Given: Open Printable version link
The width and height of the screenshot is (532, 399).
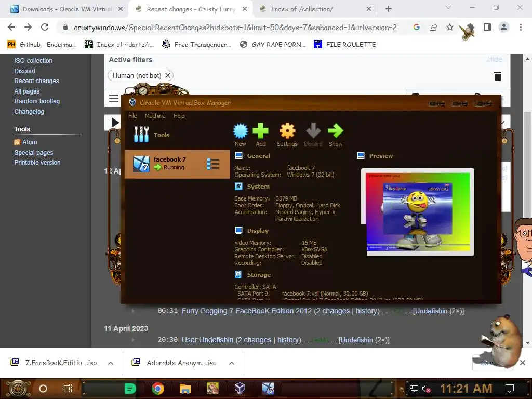Looking at the screenshot, I should 37,163.
